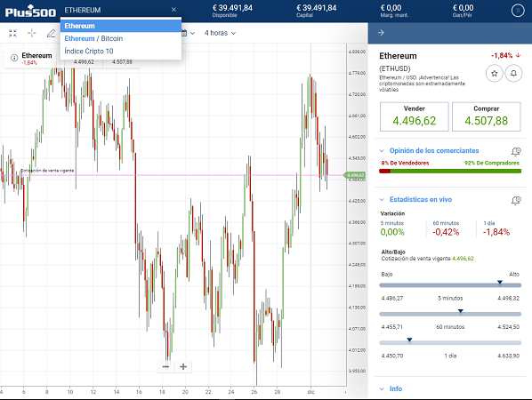Image resolution: width=532 pixels, height=400 pixels.
Task: Collapse chart with fullscreen arrows icon
Action: coord(12,33)
